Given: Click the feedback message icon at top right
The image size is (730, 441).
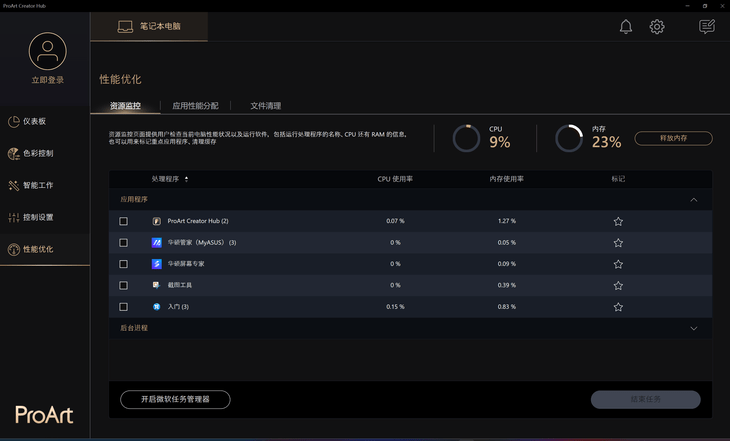Looking at the screenshot, I should tap(707, 27).
